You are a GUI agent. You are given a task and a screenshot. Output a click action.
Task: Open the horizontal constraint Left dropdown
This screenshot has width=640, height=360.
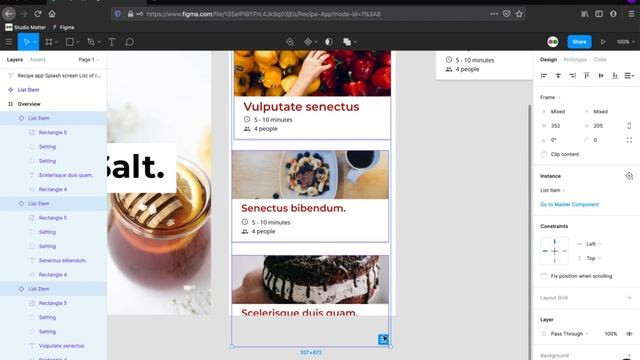[x=593, y=244]
